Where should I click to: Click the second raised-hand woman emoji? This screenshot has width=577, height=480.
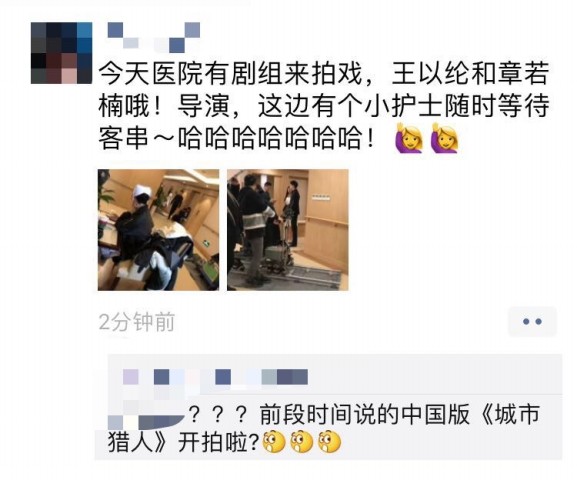445,138
